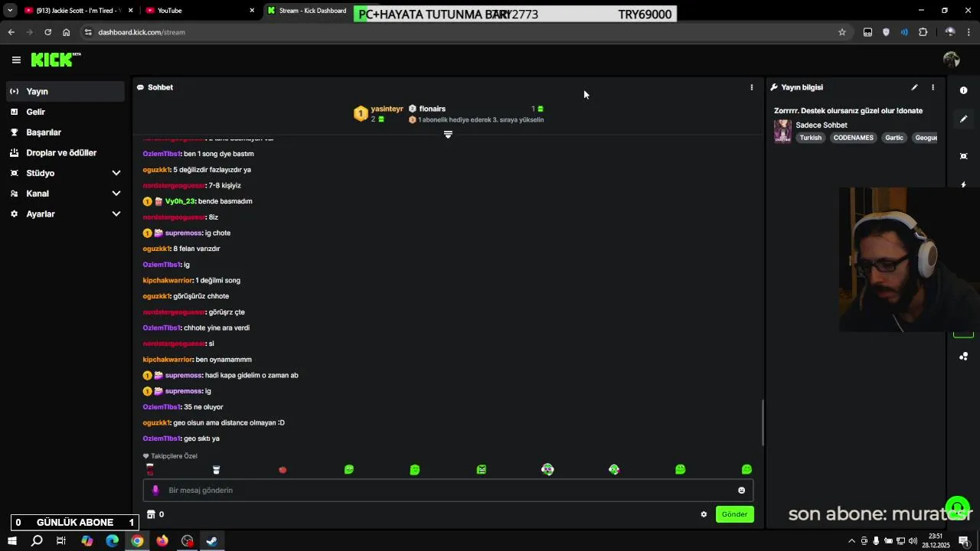Screen dimensions: 980x551
Task: Click chat message 'hadi kapa gidelim o zaman ab'
Action: 252,375
